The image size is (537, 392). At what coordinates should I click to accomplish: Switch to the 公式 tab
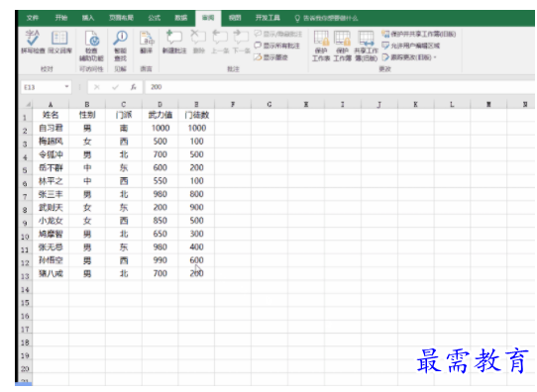[155, 18]
